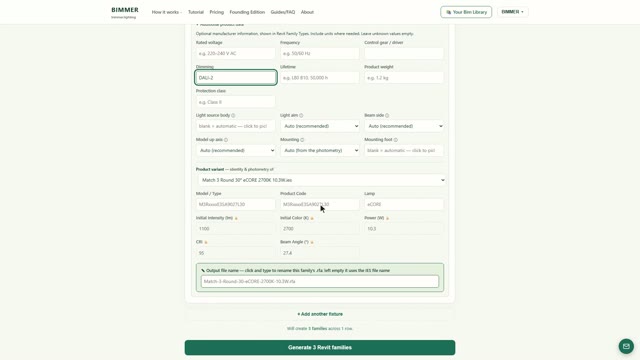
Task: Click the info icon next to Light source body
Action: (233, 116)
